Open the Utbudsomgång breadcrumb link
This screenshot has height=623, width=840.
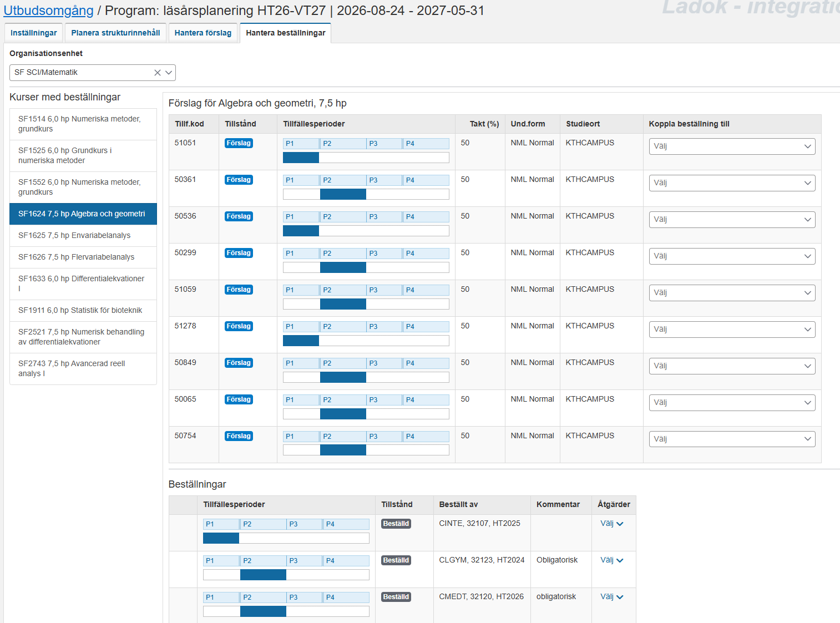pos(48,11)
